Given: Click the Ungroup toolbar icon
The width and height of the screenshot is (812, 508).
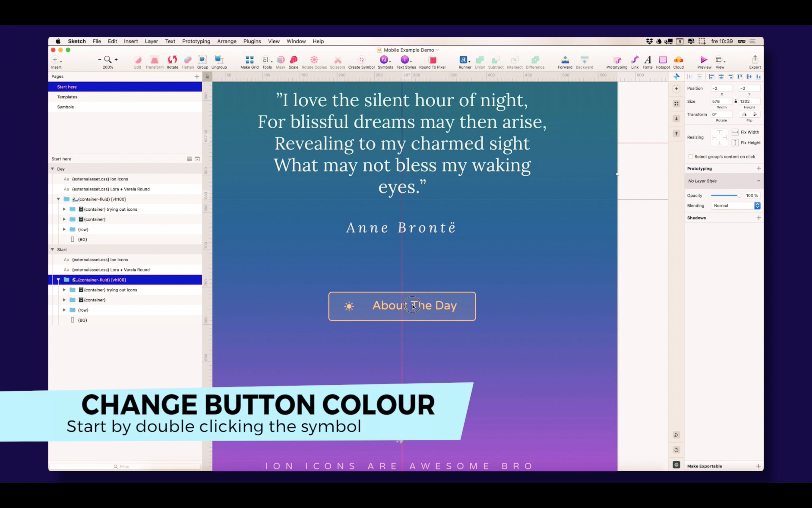Looking at the screenshot, I should [219, 60].
